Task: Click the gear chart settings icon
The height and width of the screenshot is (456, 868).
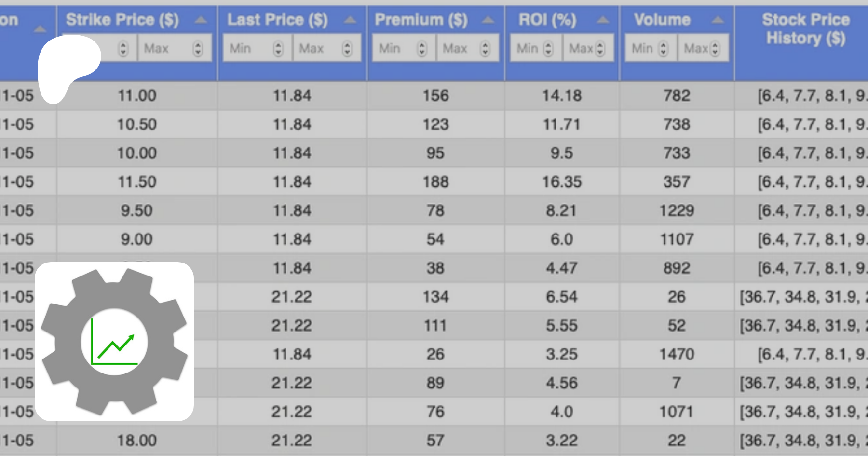Action: click(114, 341)
